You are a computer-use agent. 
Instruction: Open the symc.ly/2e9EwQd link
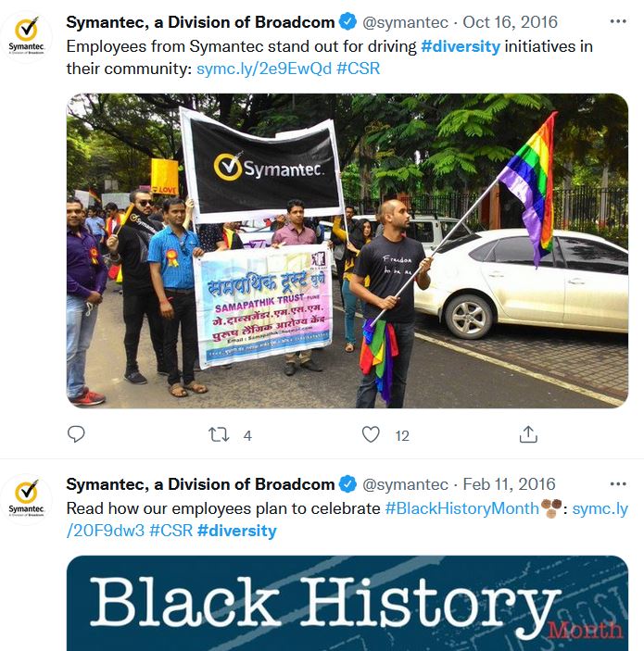[x=264, y=69]
